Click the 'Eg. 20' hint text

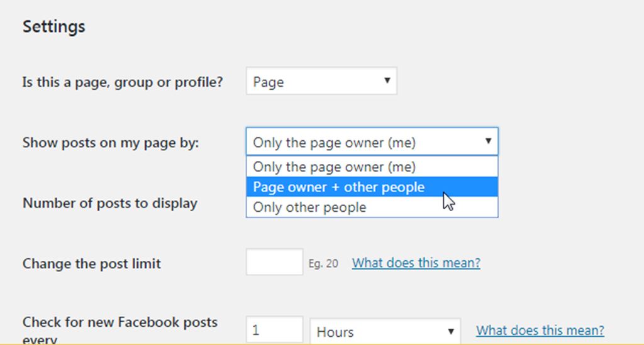pyautogui.click(x=323, y=264)
